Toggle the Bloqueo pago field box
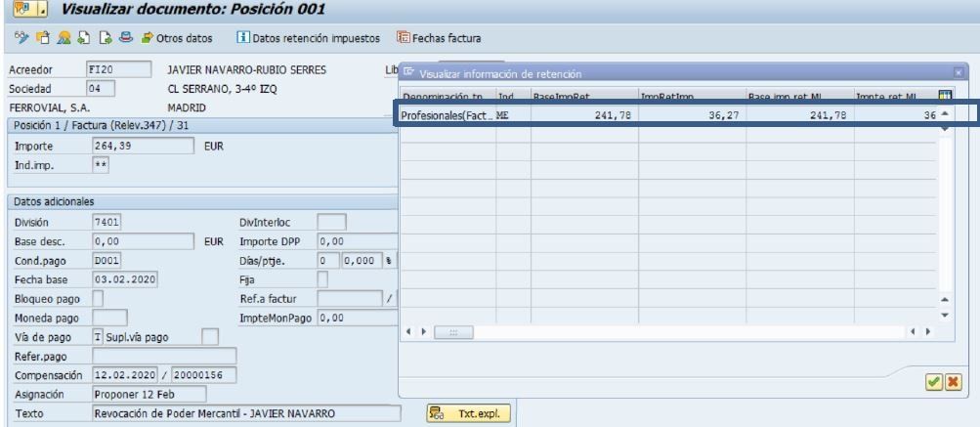This screenshot has height=427, width=980. pos(98,298)
